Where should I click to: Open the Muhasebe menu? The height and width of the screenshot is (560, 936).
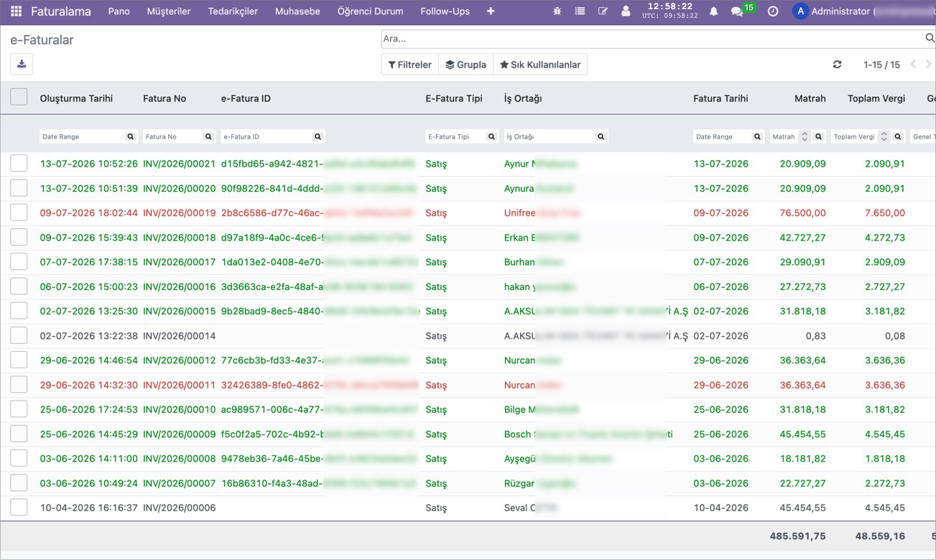coord(297,11)
